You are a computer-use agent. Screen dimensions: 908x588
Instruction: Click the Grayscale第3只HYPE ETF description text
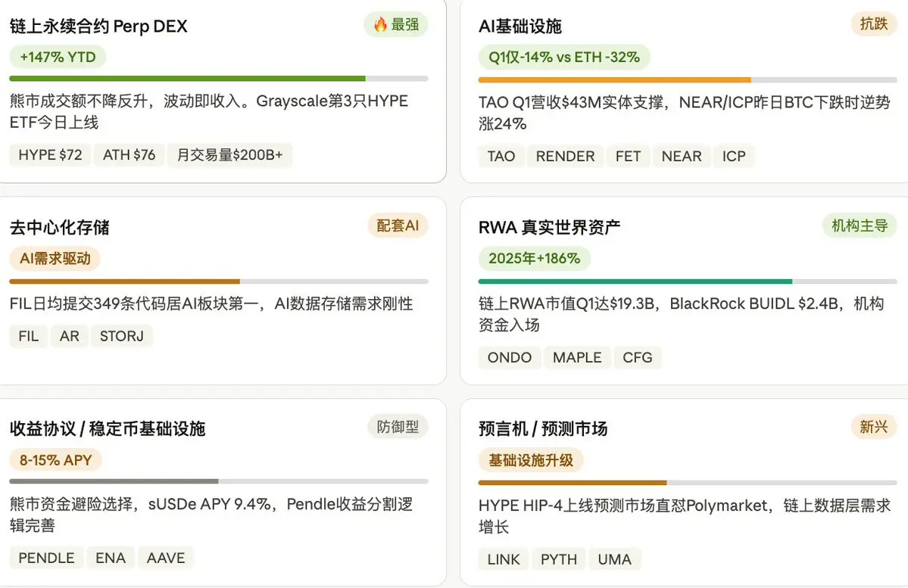click(208, 112)
